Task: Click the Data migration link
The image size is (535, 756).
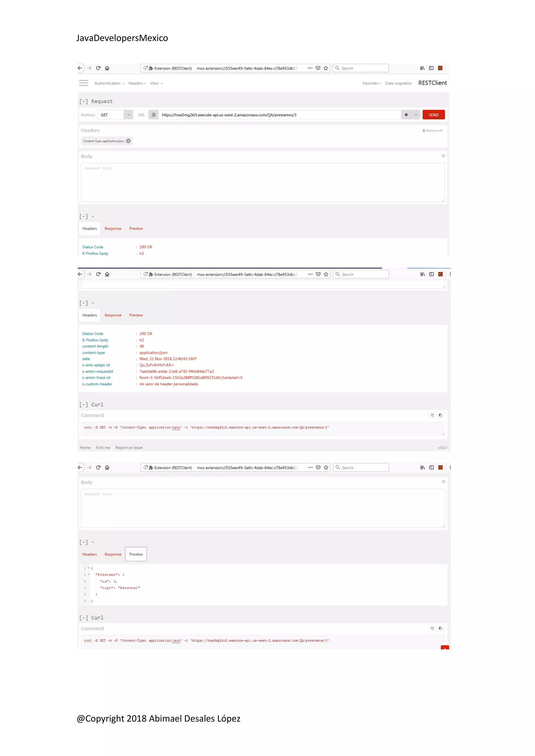Action: point(398,83)
